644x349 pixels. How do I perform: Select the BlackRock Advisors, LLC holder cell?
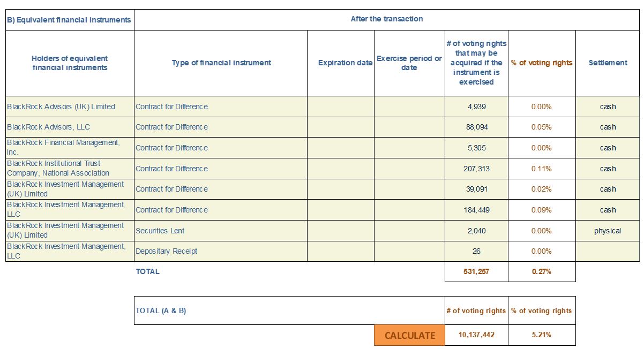pos(70,127)
